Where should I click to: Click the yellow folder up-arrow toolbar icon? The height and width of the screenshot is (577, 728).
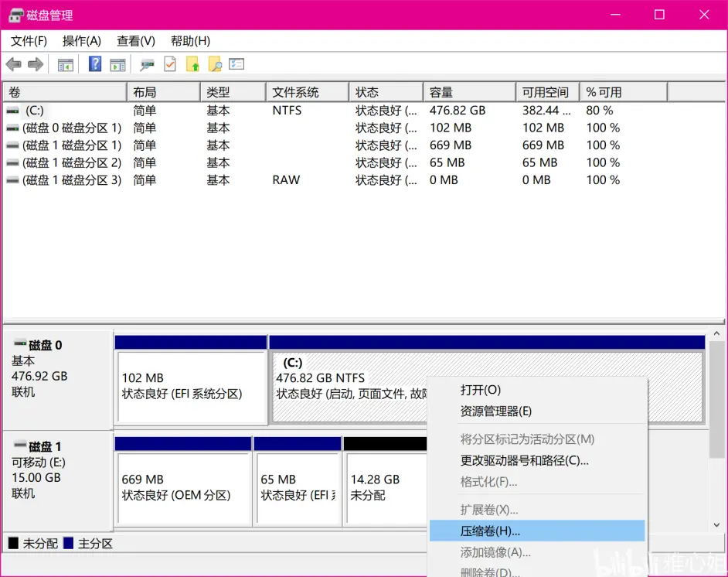tap(192, 64)
